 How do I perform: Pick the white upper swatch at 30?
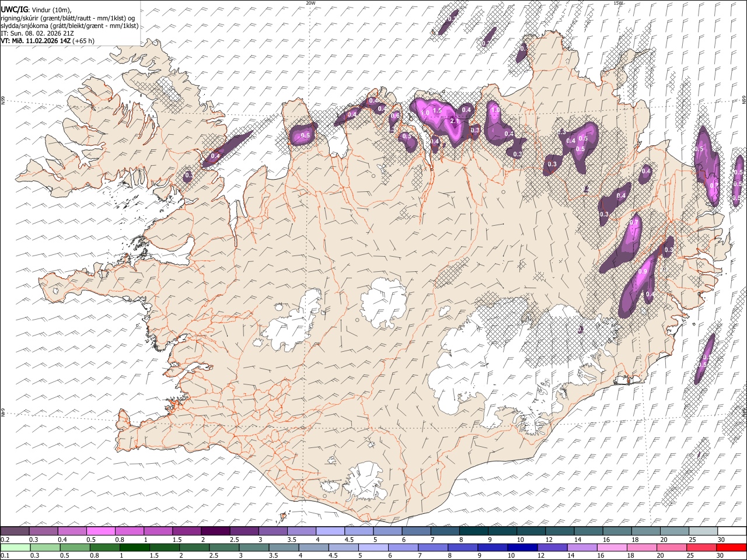point(732,531)
